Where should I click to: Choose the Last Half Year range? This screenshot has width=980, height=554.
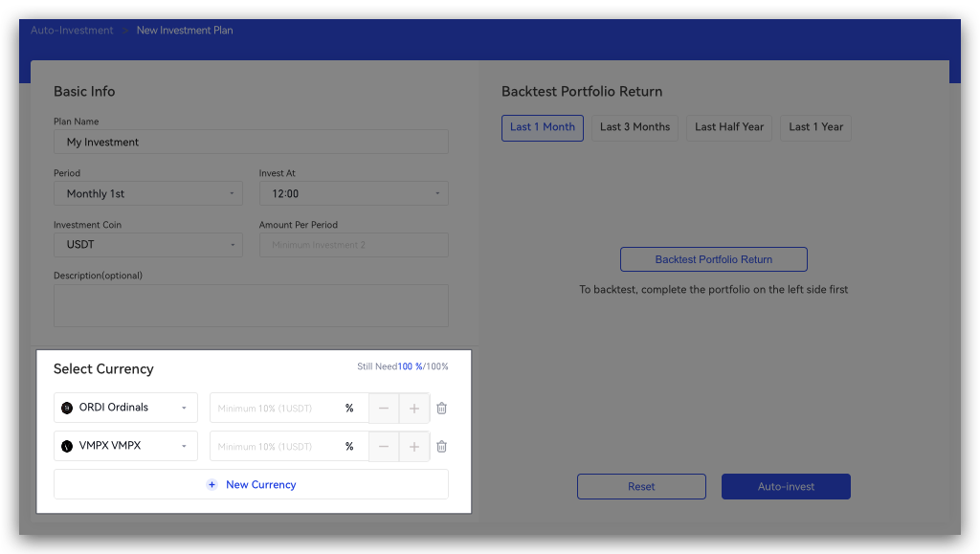[729, 127]
